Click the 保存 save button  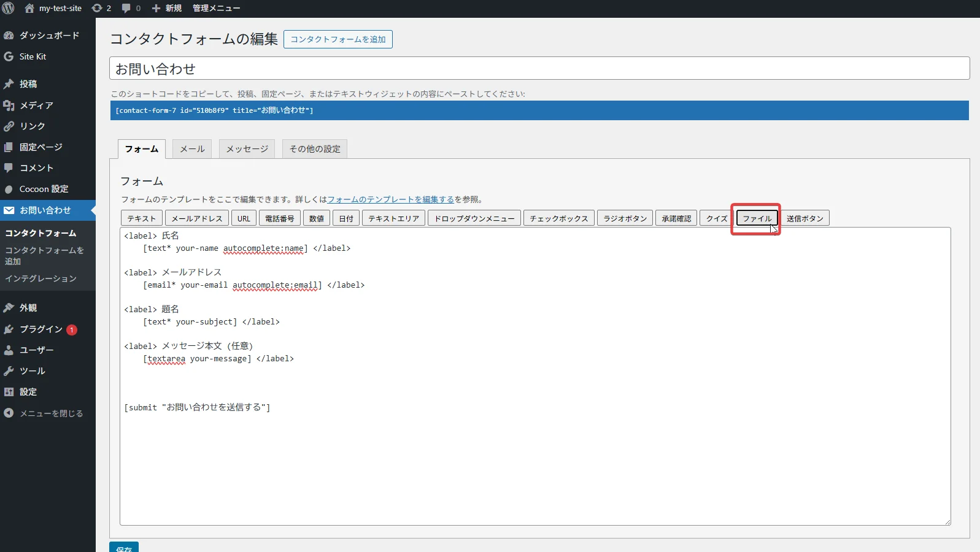pyautogui.click(x=124, y=548)
